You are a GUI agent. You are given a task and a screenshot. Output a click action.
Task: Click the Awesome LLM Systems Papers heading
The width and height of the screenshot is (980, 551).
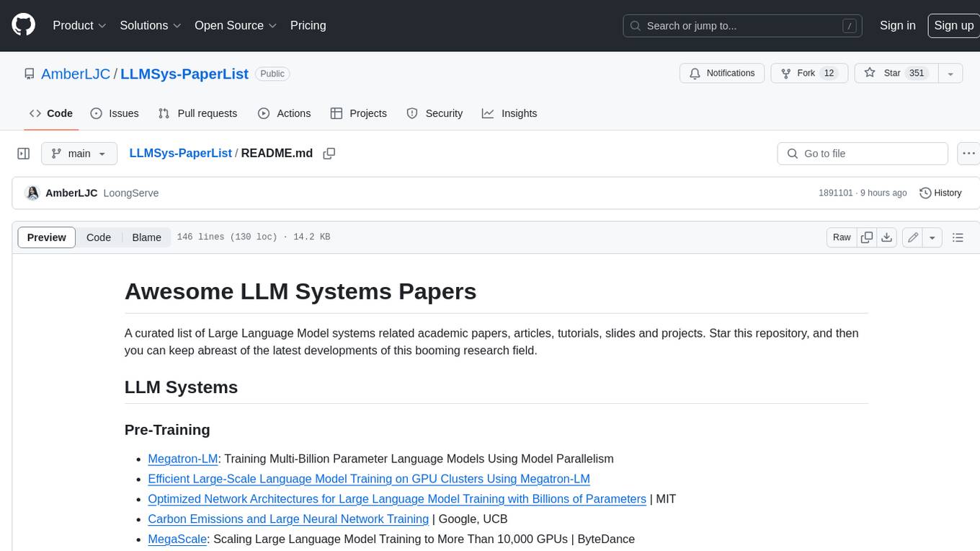click(x=300, y=291)
